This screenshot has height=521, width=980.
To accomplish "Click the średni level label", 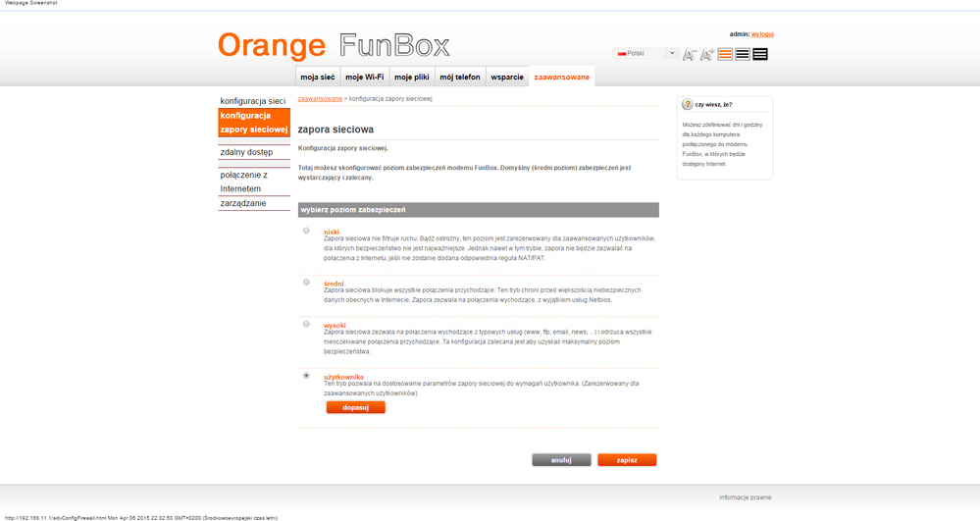I will tap(334, 284).
